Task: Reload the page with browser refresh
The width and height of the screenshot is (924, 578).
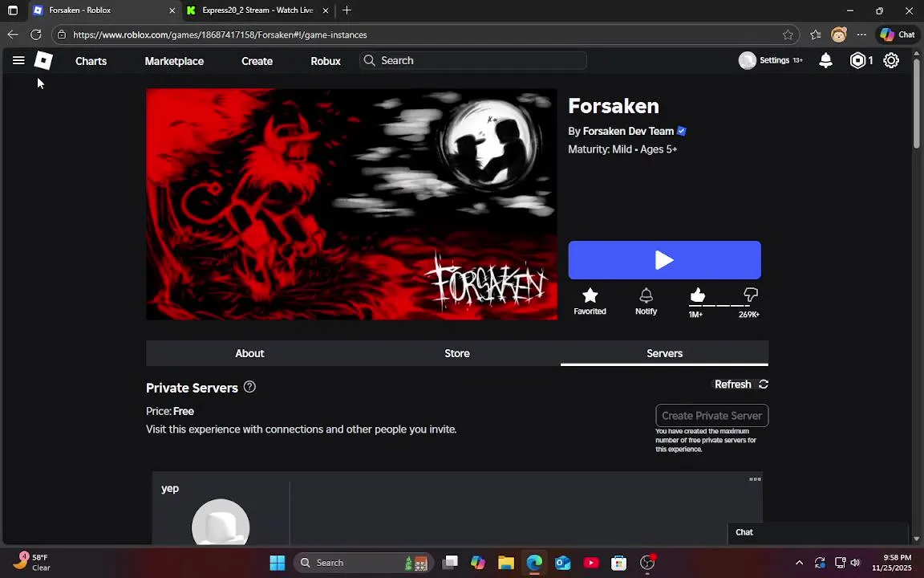Action: (x=36, y=35)
